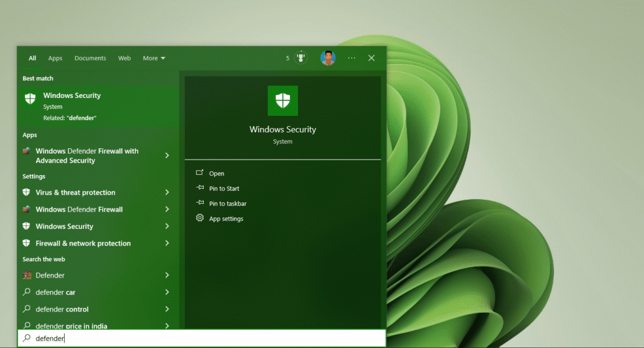Click the Pin to Start pin icon
This screenshot has height=348, width=644.
199,188
